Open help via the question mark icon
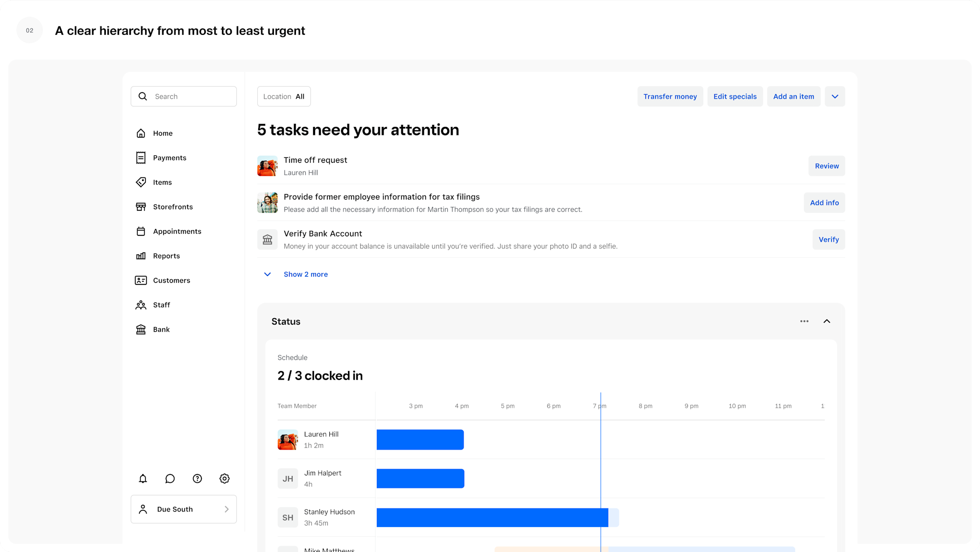 tap(197, 478)
